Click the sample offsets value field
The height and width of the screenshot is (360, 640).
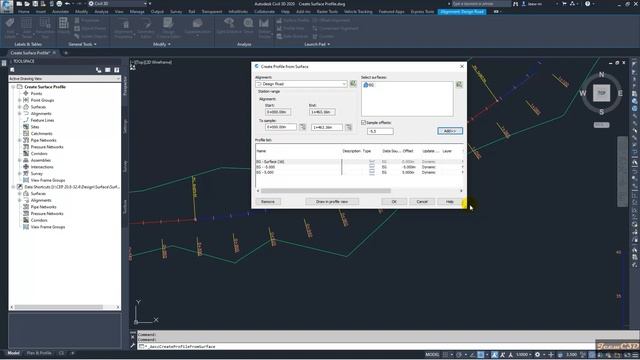[x=380, y=131]
